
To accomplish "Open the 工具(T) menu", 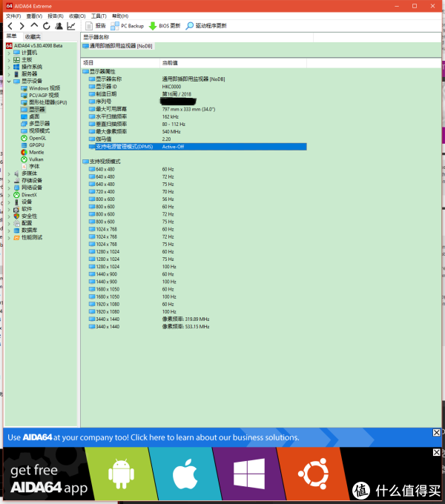I will coord(99,16).
